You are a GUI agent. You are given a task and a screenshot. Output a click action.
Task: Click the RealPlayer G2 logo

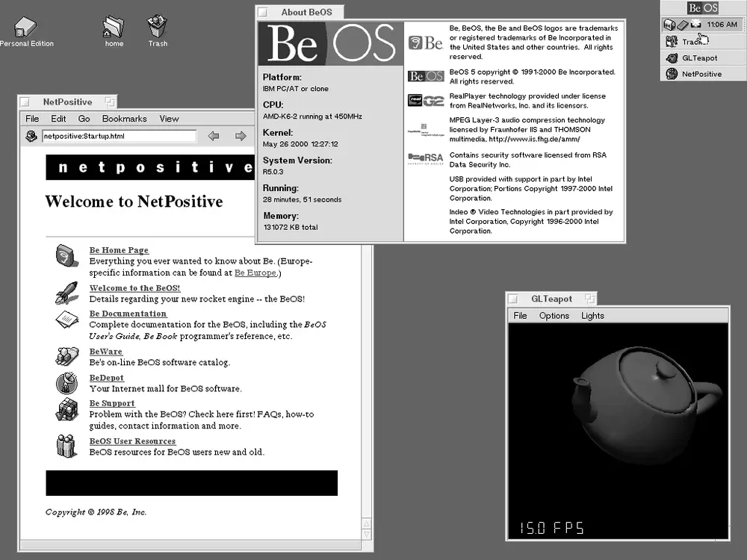(426, 101)
